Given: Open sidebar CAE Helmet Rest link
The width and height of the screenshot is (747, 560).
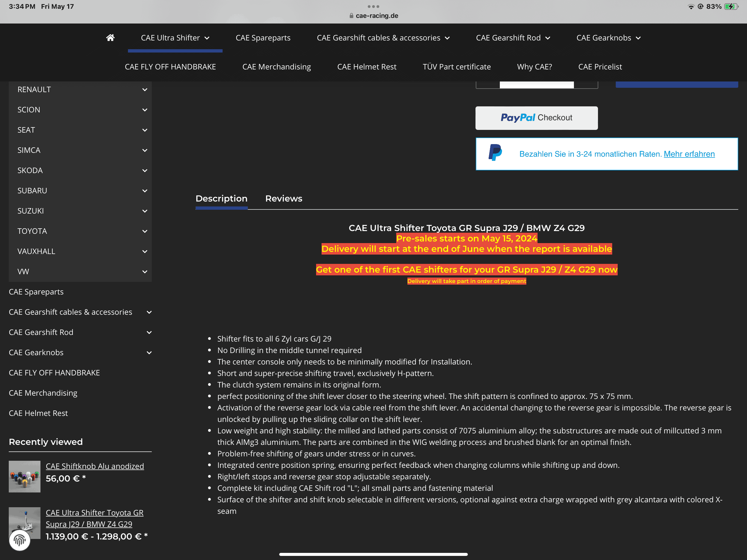Looking at the screenshot, I should (38, 413).
